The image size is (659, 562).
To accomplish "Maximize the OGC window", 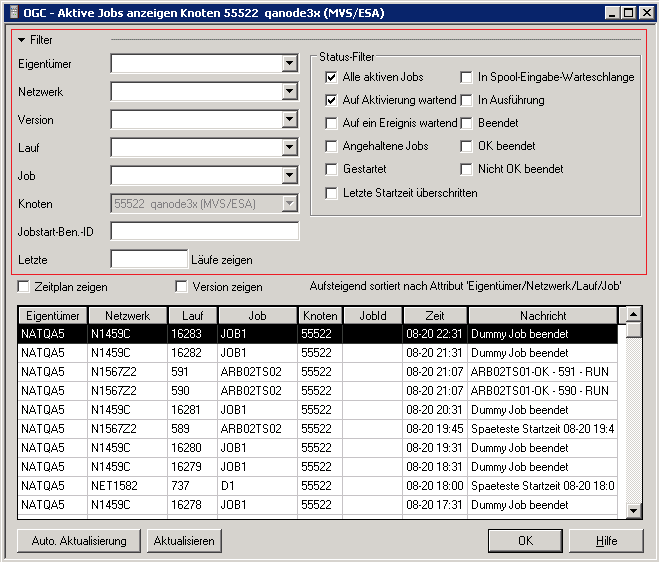I will (627, 13).
